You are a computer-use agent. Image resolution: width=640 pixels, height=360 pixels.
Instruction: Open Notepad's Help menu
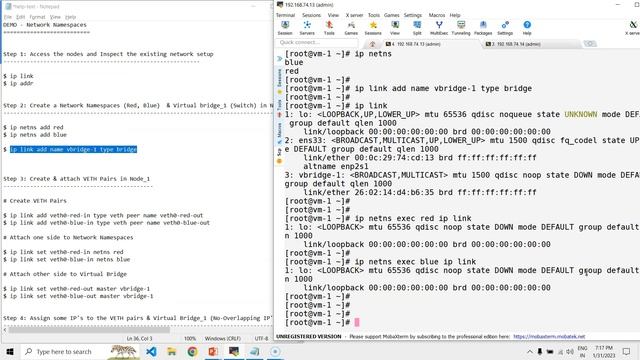click(x=71, y=17)
